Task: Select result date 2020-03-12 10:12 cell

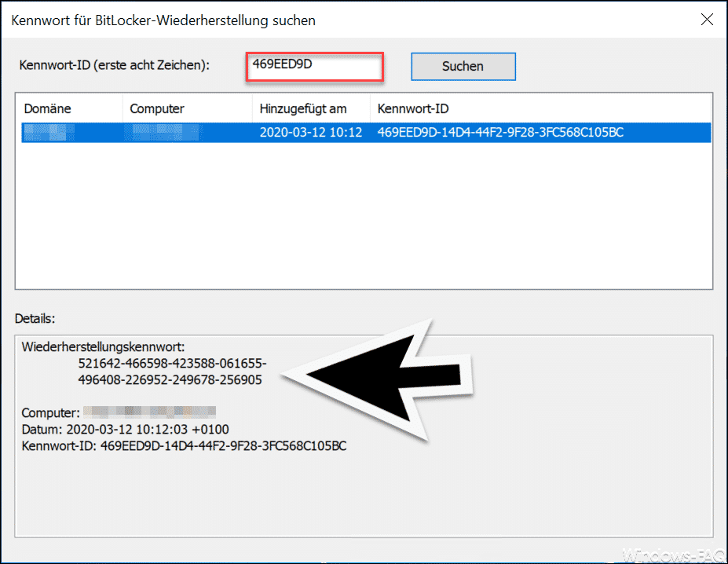Action: [311, 133]
